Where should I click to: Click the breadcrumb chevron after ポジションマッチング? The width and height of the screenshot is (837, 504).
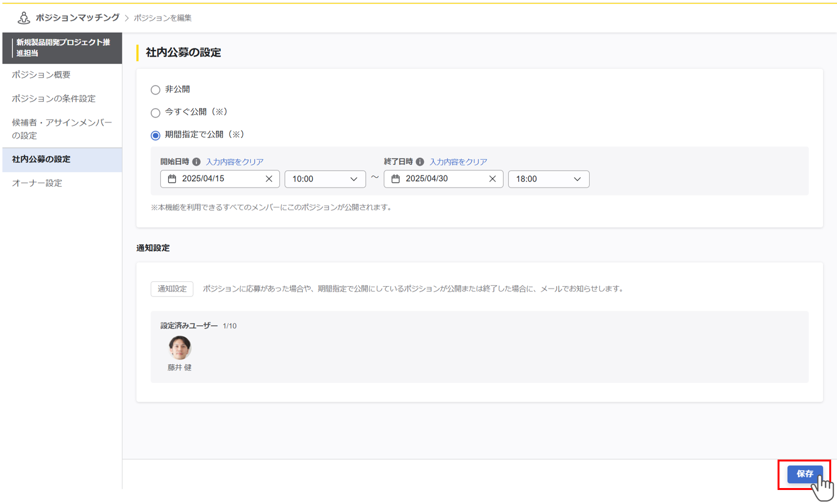[126, 18]
